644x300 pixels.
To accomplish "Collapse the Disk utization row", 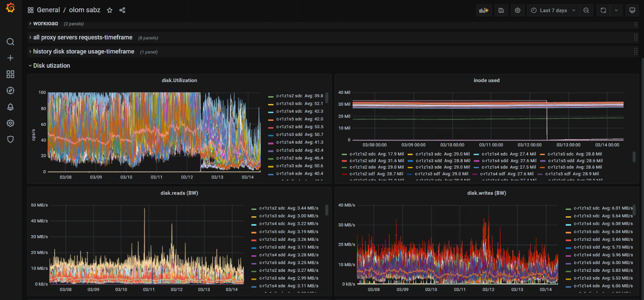I will tap(51, 66).
